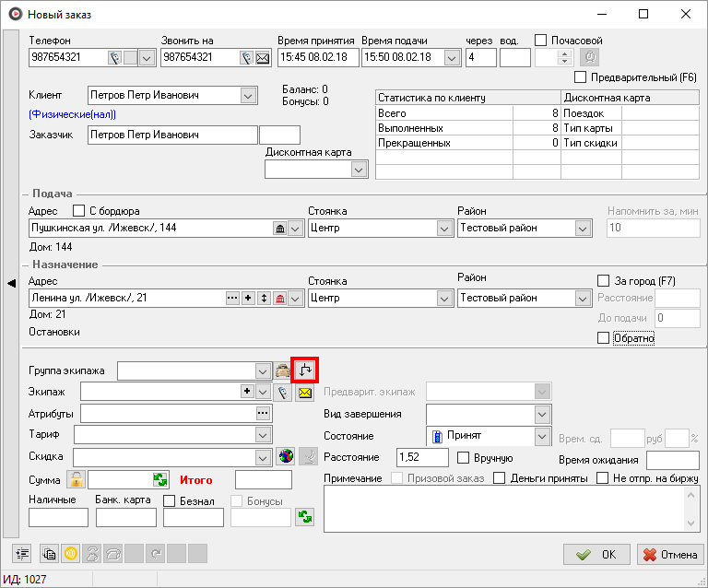This screenshot has width=708, height=588.
Task: Click the call icon in Звонить на field
Action: (x=246, y=58)
